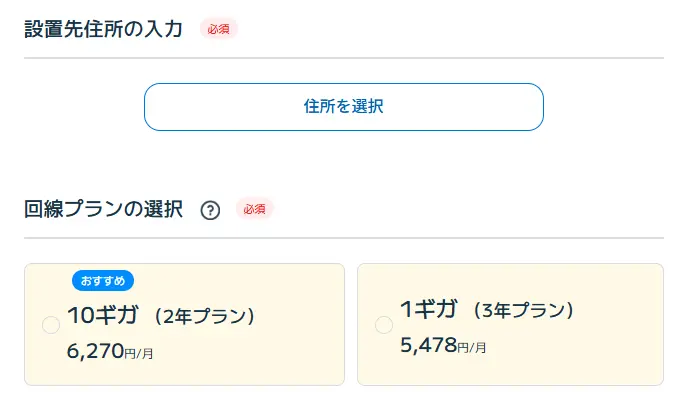
Task: Click the divider line below 設置先住所の入力
Action: tap(343, 58)
